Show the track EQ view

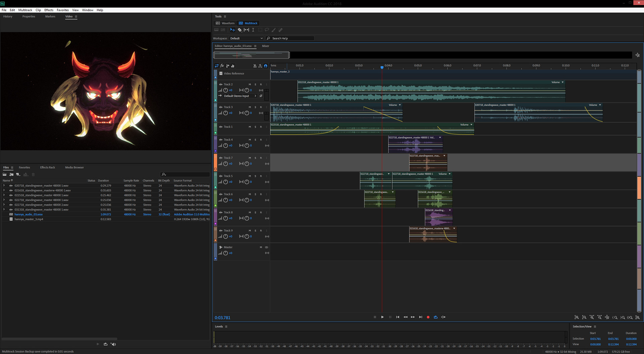233,66
